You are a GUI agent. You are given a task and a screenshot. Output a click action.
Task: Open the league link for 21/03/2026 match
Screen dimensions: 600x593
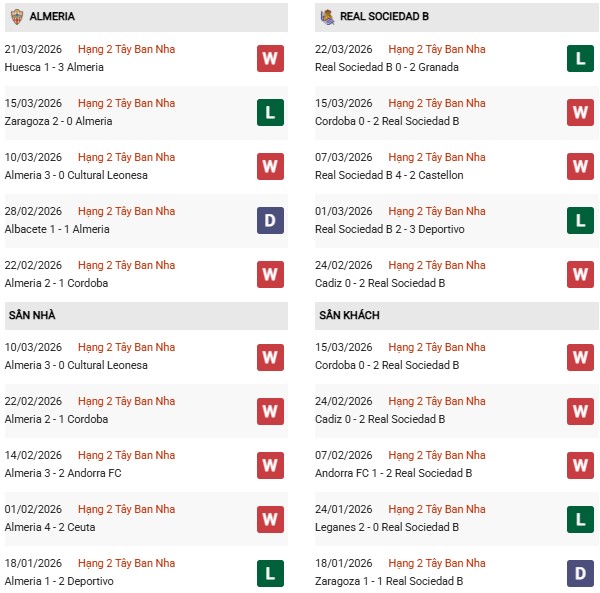[x=126, y=49]
